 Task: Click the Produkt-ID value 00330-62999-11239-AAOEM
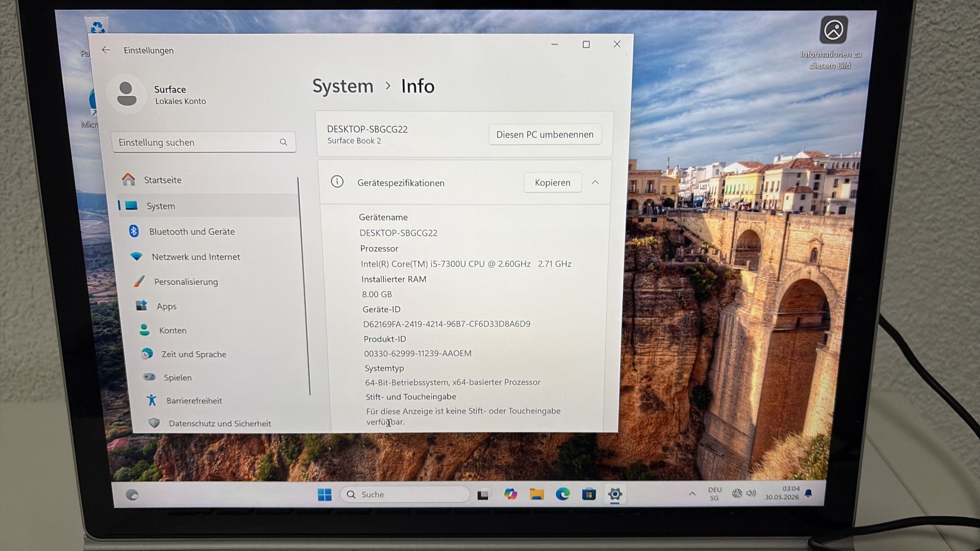[x=418, y=353]
